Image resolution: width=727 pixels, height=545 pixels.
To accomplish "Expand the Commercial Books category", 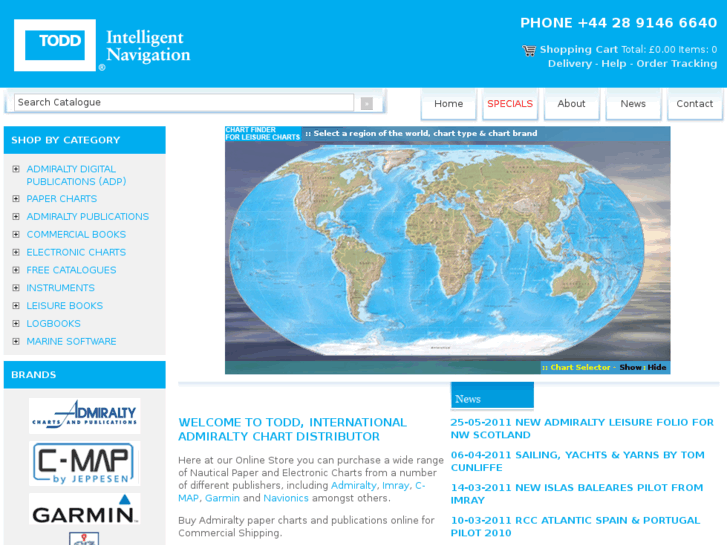I will [x=16, y=234].
